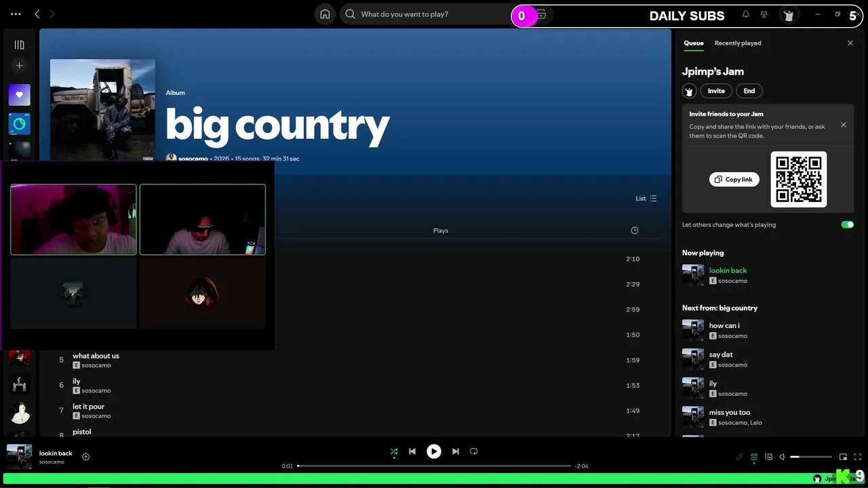The image size is (868, 488).
Task: Open the teal circle playlist in sidebar
Action: 19,124
